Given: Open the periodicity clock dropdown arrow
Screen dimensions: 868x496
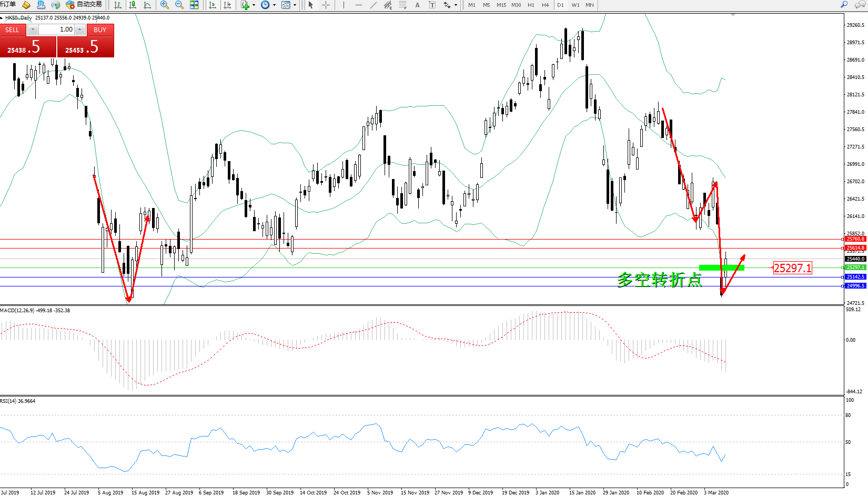Looking at the screenshot, I should [274, 5].
